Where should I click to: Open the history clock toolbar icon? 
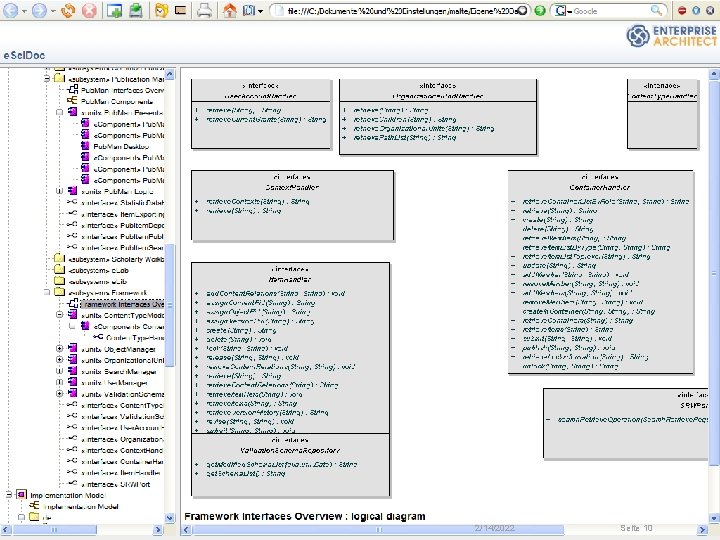point(161,10)
